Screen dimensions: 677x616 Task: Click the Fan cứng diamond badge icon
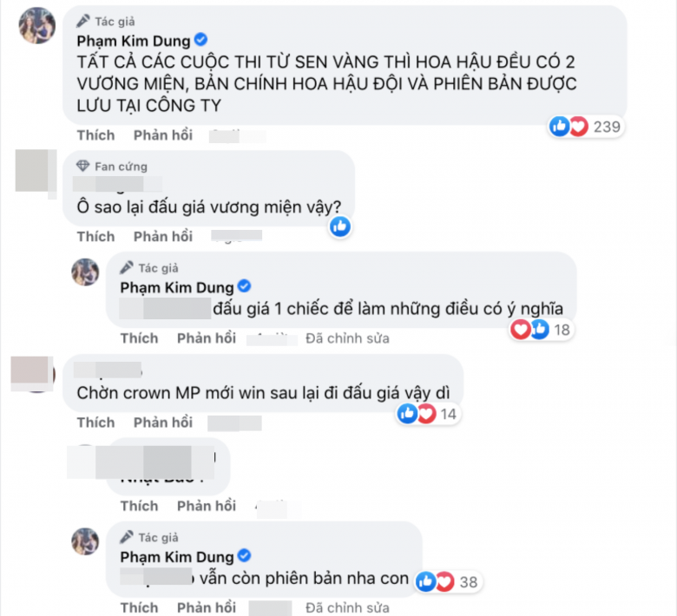tap(82, 167)
